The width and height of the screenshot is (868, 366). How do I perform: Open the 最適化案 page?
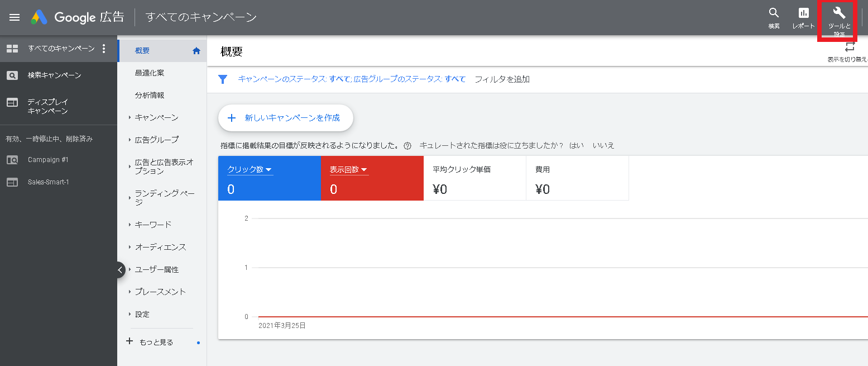[150, 73]
